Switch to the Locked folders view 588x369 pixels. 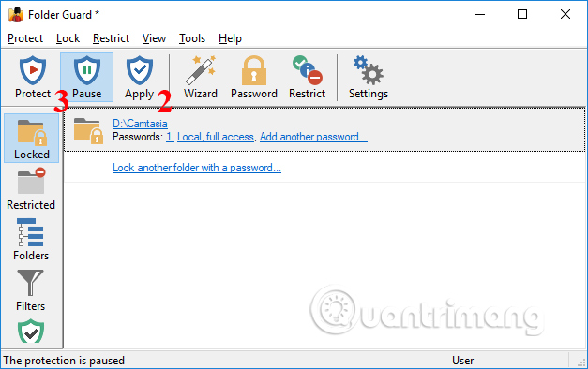32,139
